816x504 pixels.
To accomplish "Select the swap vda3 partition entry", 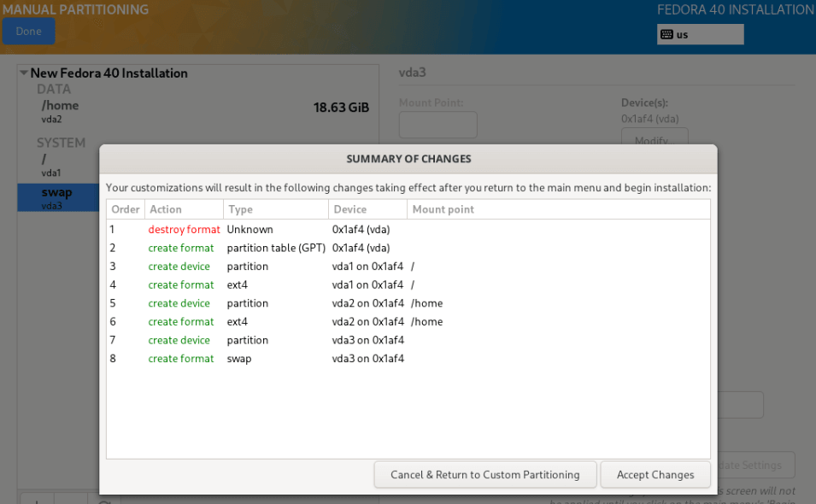I will (58, 197).
